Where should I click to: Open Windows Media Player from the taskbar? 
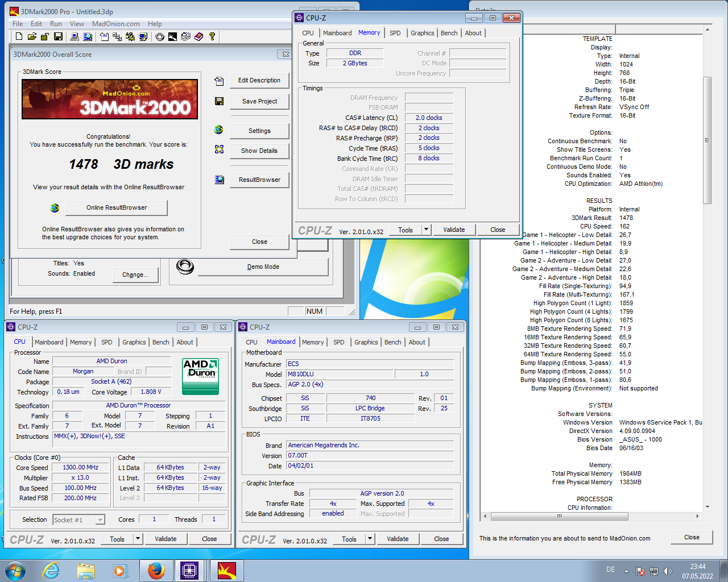point(120,570)
